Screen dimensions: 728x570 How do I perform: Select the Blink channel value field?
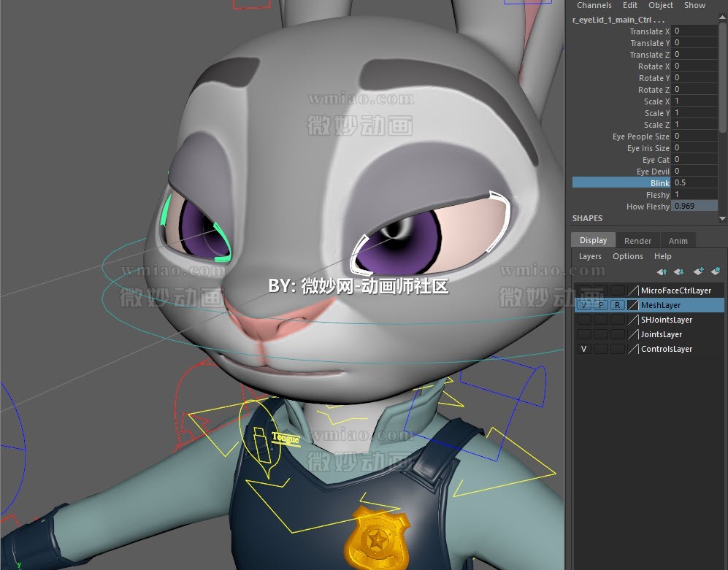click(x=694, y=182)
